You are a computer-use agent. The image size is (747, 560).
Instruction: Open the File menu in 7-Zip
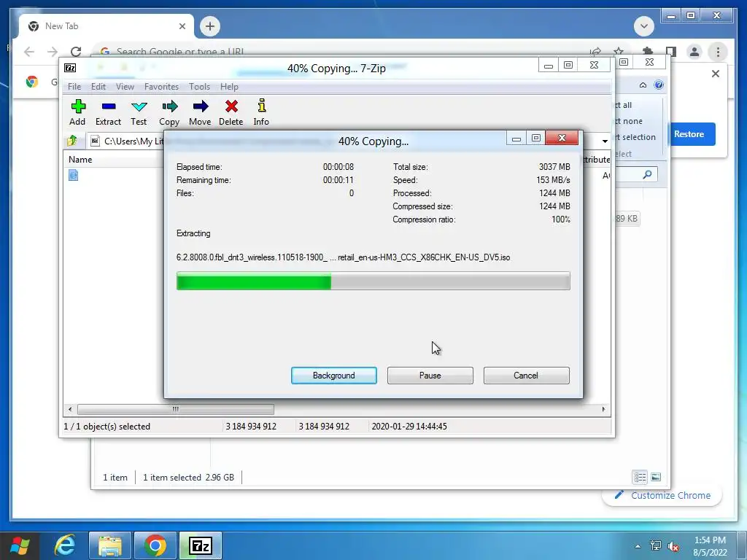tap(74, 87)
